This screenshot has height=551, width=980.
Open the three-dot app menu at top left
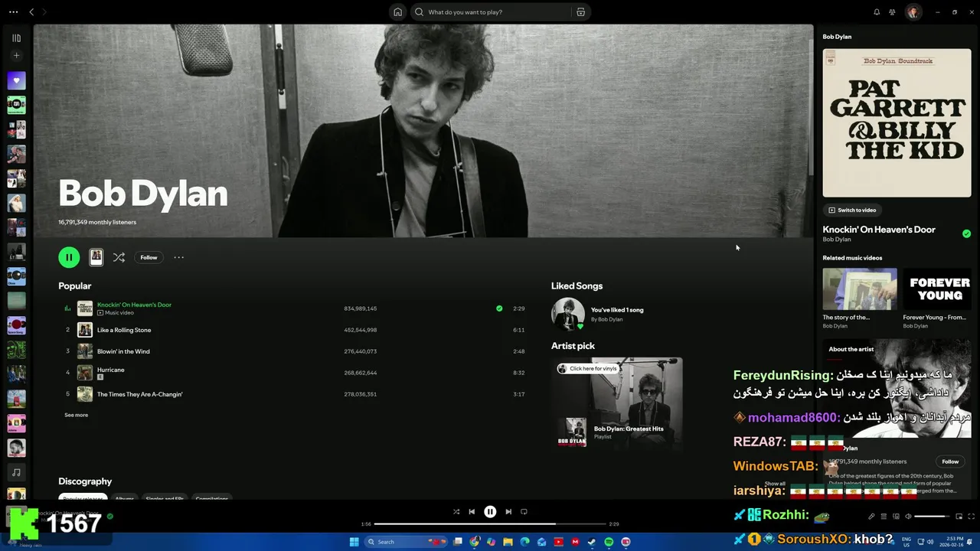click(13, 12)
